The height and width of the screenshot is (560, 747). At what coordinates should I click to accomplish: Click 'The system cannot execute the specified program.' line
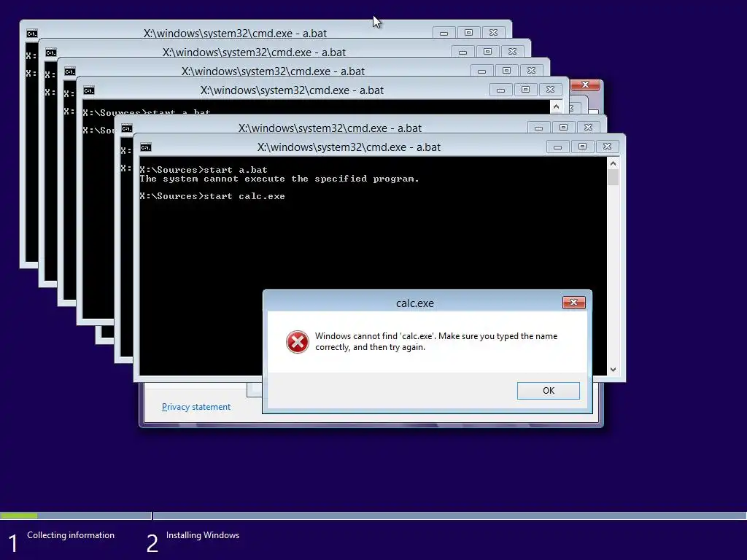pos(279,179)
